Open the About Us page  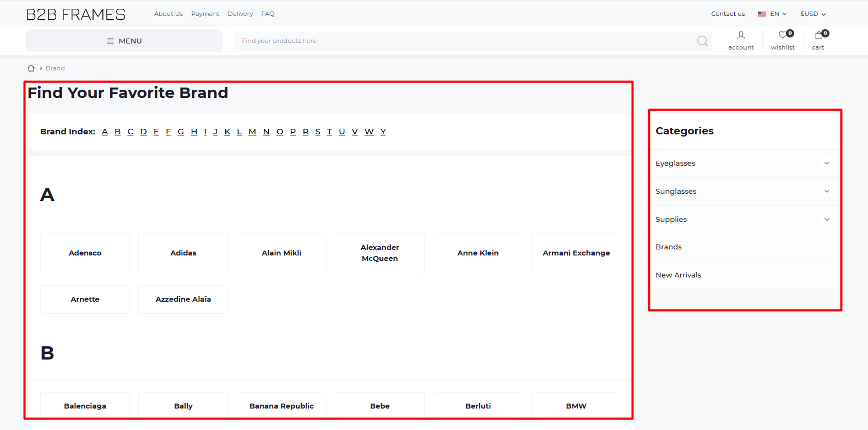(169, 14)
